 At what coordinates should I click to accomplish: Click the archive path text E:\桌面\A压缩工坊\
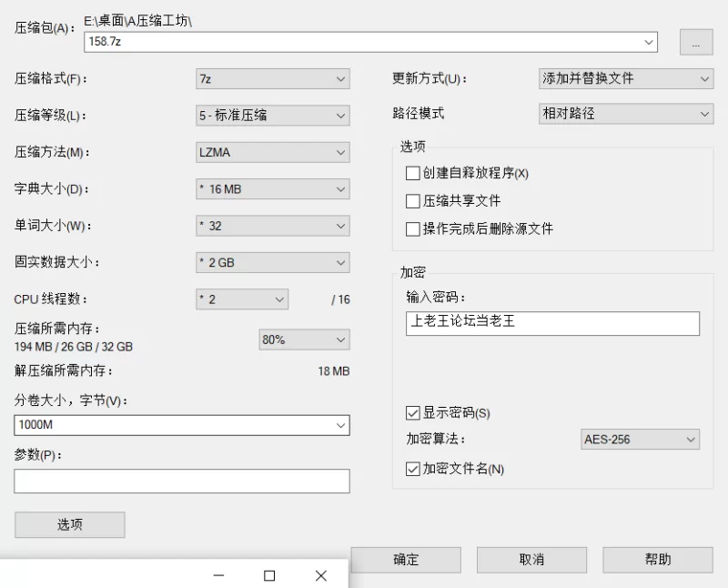pos(138,21)
